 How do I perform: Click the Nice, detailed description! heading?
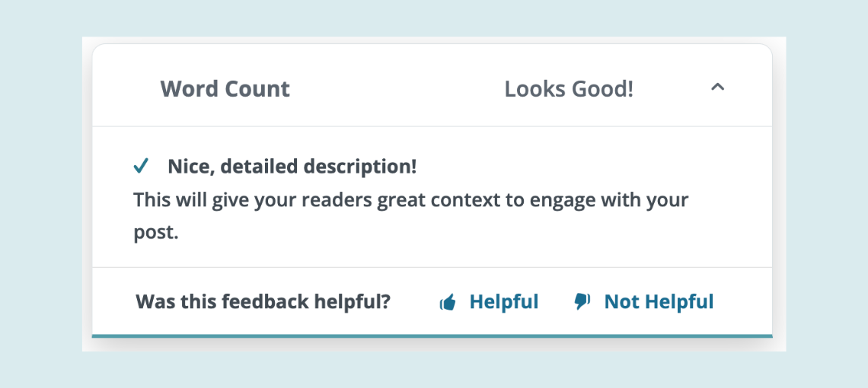(x=292, y=167)
